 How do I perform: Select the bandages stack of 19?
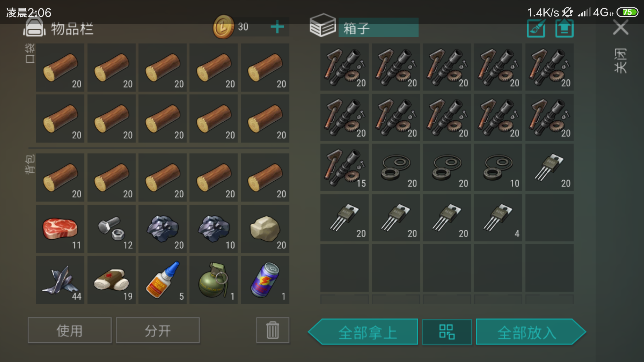coord(112,280)
